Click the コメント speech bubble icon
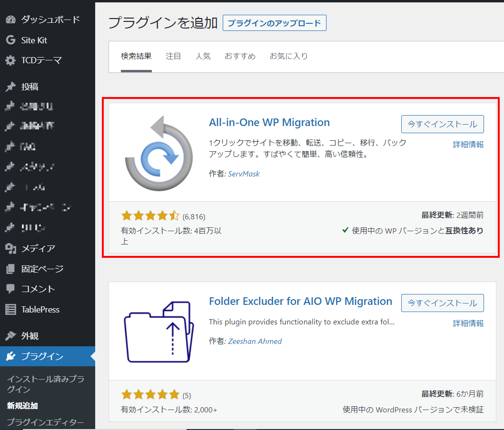This screenshot has height=430, width=504. (10, 289)
